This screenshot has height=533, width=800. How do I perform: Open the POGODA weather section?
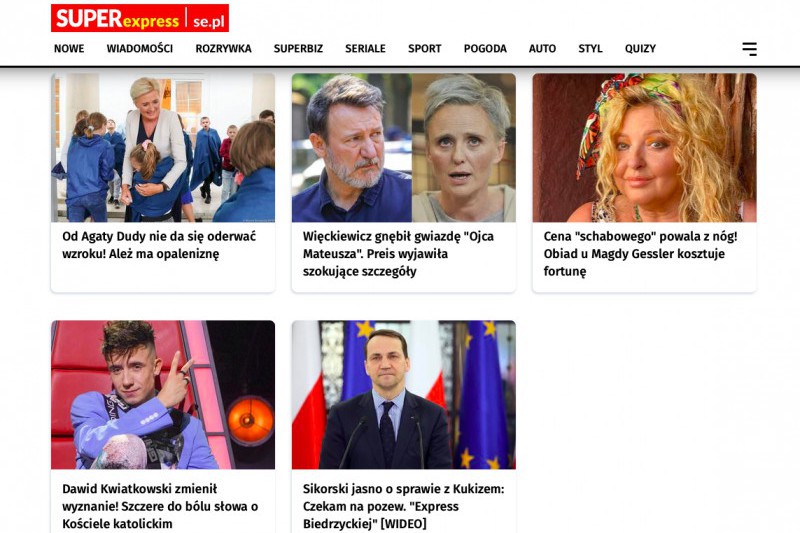(485, 48)
